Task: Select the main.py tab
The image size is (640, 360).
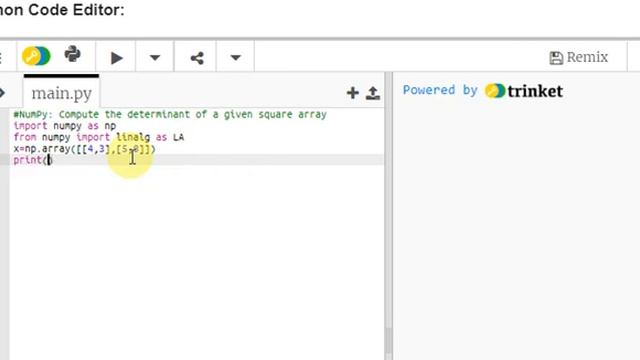Action: pyautogui.click(x=62, y=93)
